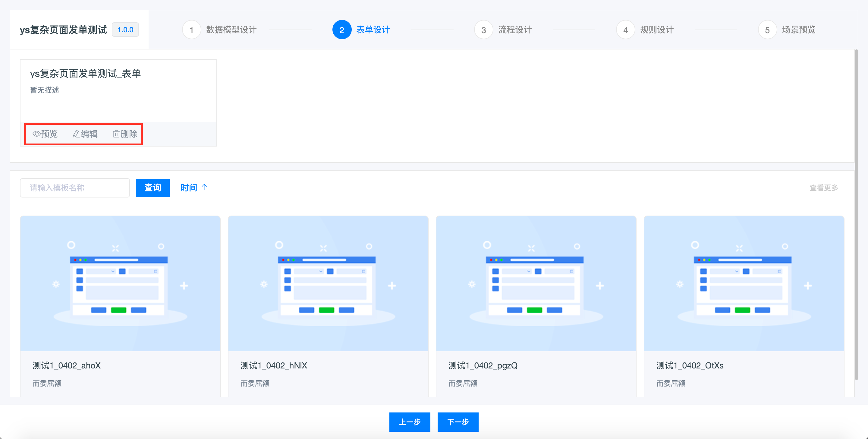Click the step 5 circle icon

pyautogui.click(x=767, y=30)
